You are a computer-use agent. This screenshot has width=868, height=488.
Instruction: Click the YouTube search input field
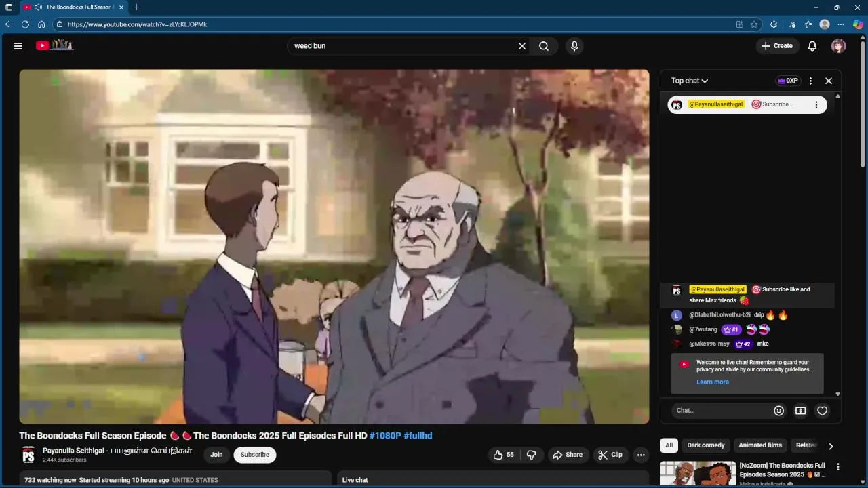[x=403, y=46]
